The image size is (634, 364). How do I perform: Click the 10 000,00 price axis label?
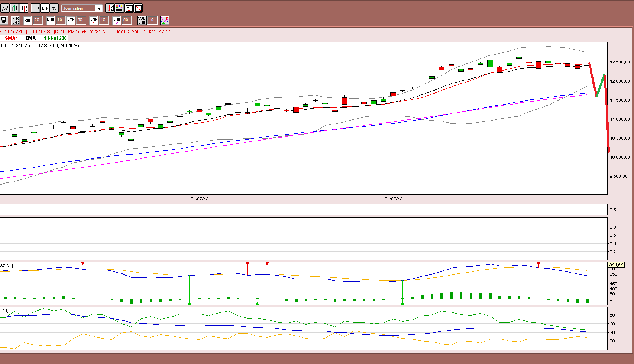(620, 157)
